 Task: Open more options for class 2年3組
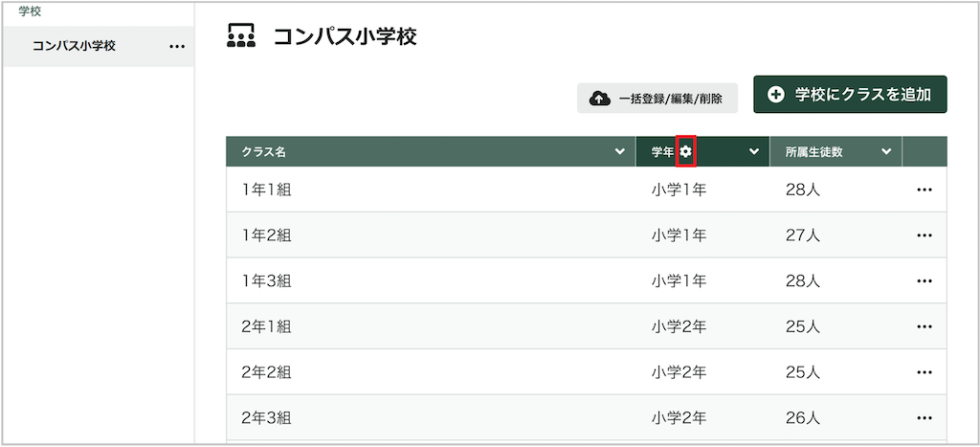[924, 418]
